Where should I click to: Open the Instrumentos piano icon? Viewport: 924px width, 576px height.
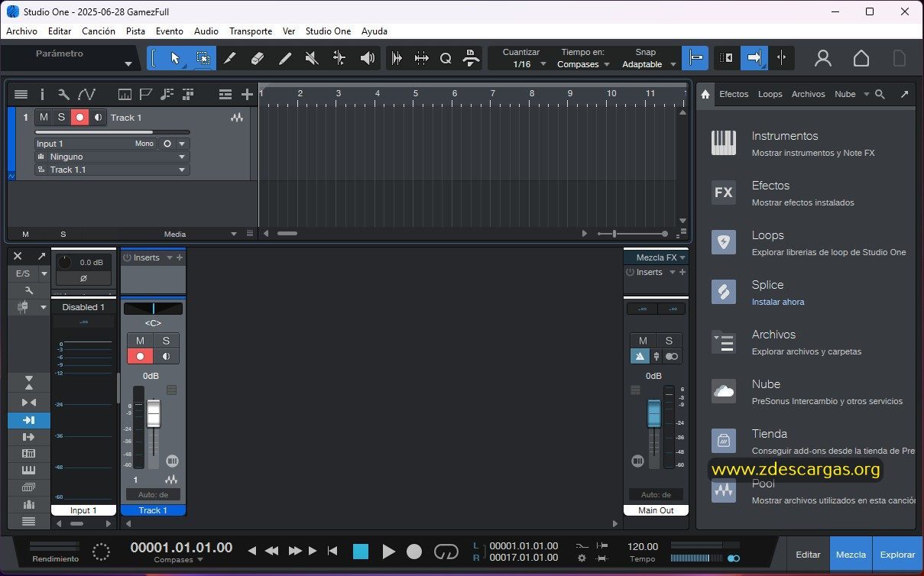coord(723,143)
